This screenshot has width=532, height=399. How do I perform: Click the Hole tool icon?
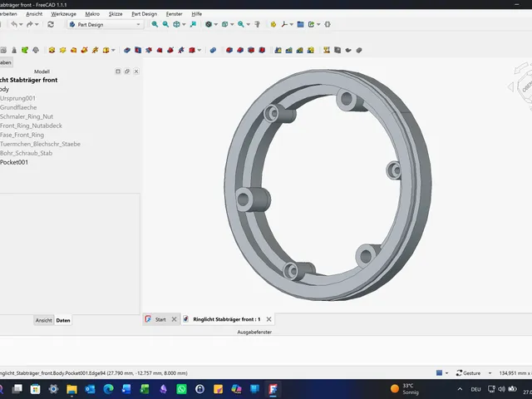[x=138, y=50]
